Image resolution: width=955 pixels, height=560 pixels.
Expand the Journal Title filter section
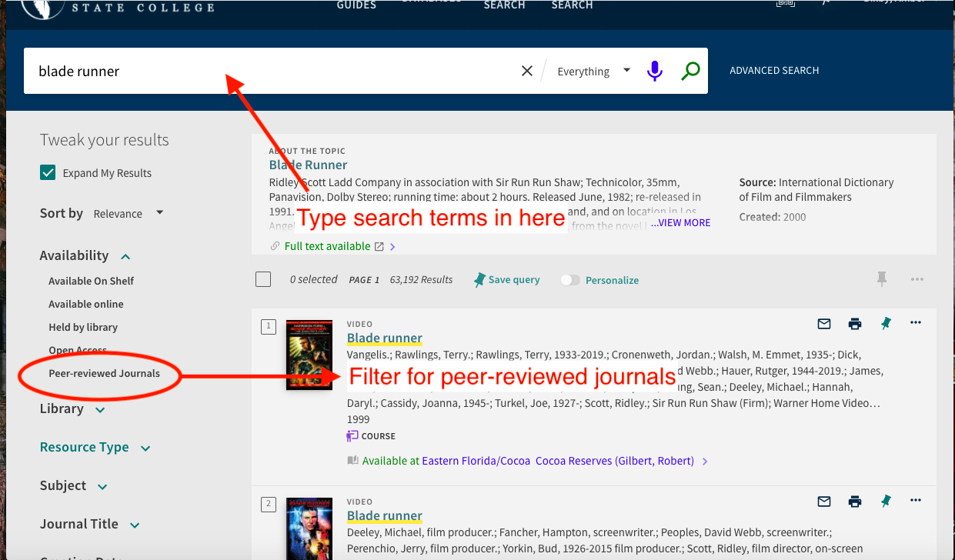pos(90,524)
